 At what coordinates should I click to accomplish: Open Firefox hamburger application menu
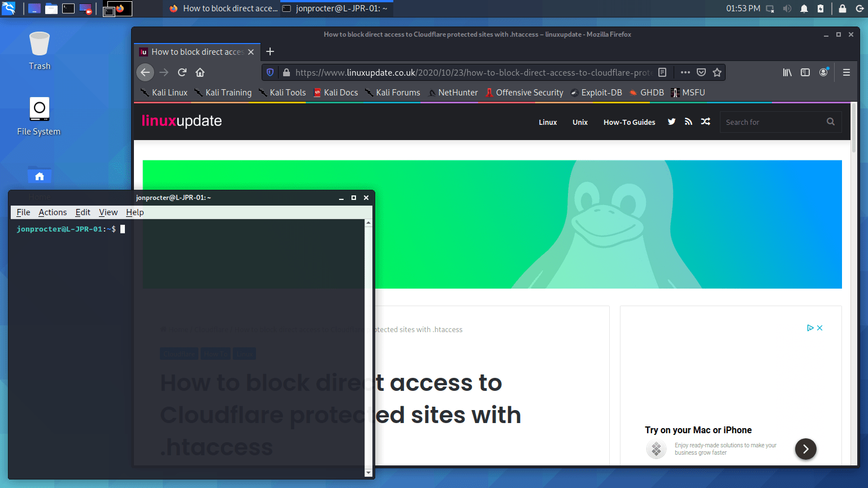click(847, 72)
